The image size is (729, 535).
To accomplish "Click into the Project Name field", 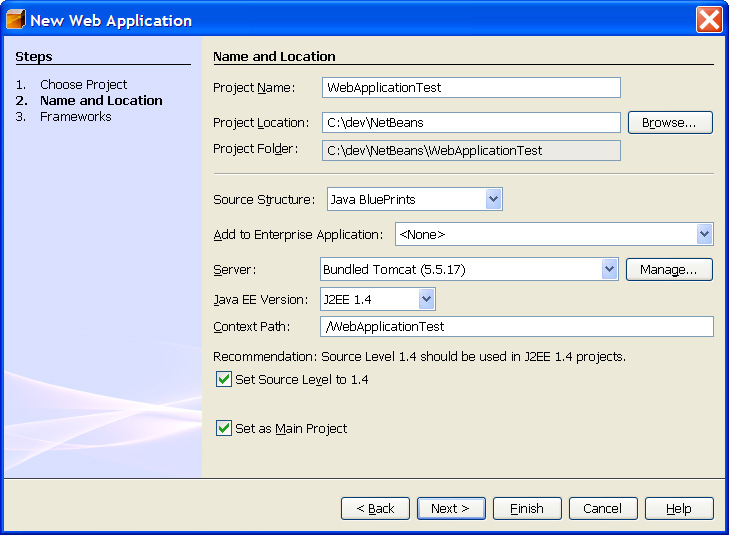I will click(471, 88).
